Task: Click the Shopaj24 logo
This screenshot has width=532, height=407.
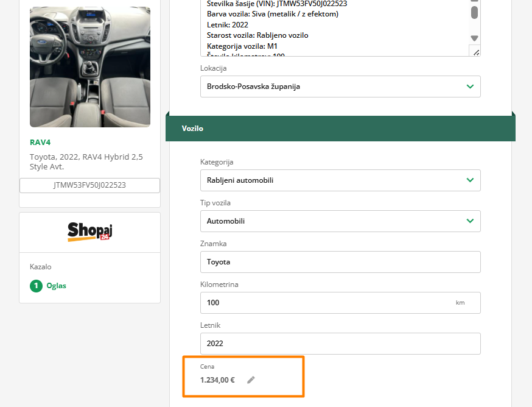Action: point(90,232)
